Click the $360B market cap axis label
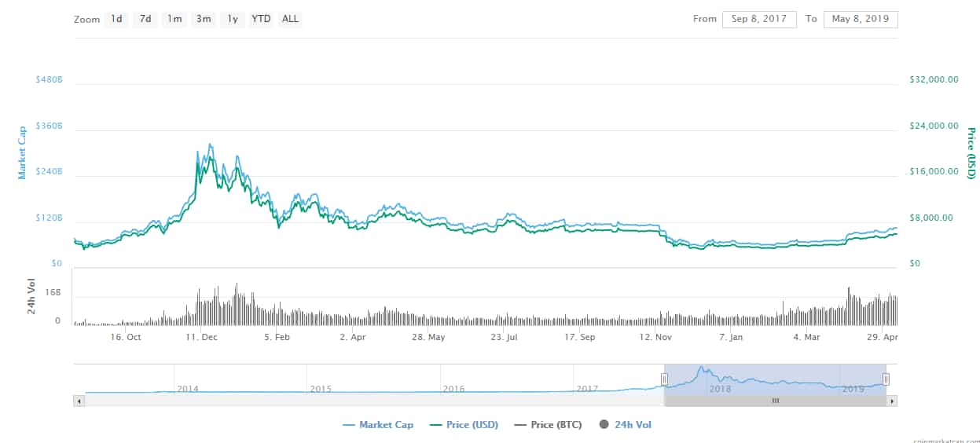980x443 pixels. [x=49, y=126]
